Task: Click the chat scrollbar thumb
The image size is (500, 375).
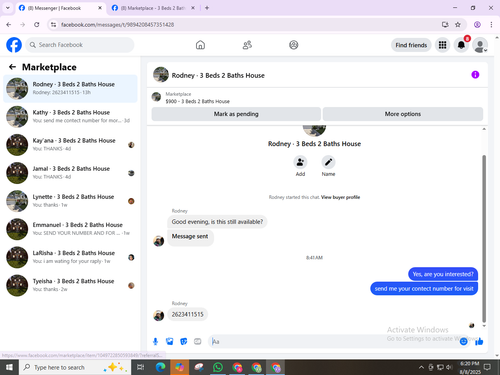Action: coord(484,238)
